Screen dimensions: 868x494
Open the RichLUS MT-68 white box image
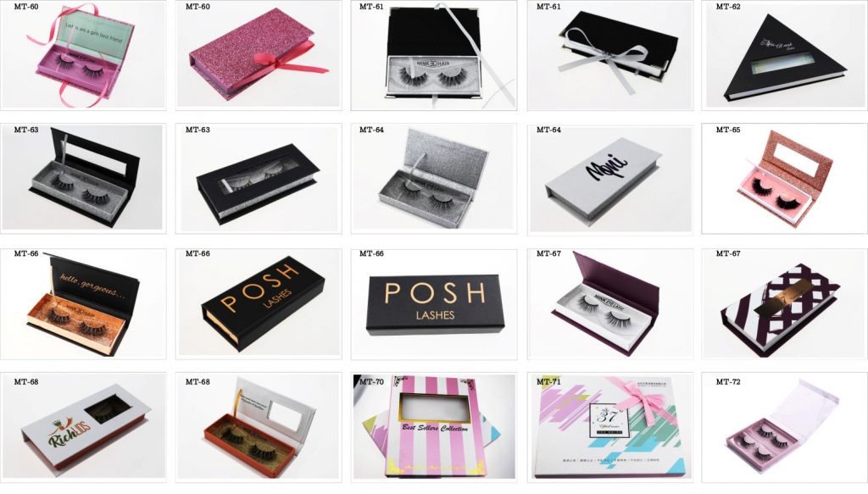[x=84, y=427]
